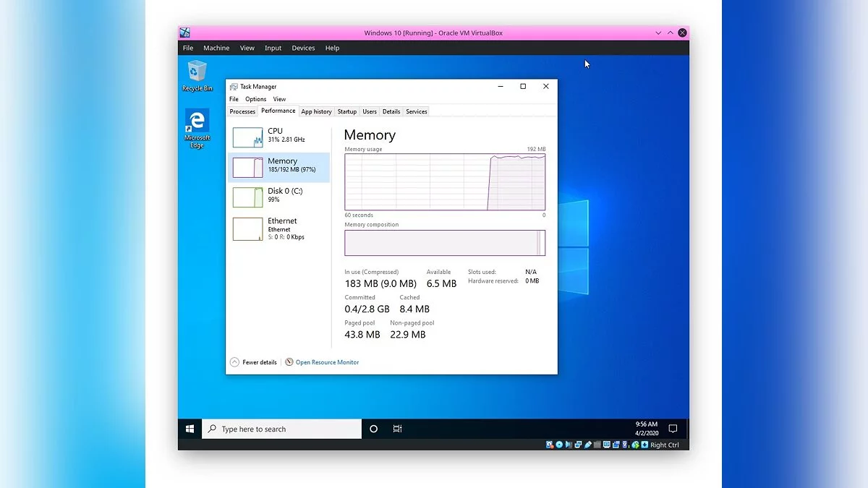The height and width of the screenshot is (488, 868).
Task: Minimize VirtualBox window via chevron-down button
Action: [x=658, y=33]
